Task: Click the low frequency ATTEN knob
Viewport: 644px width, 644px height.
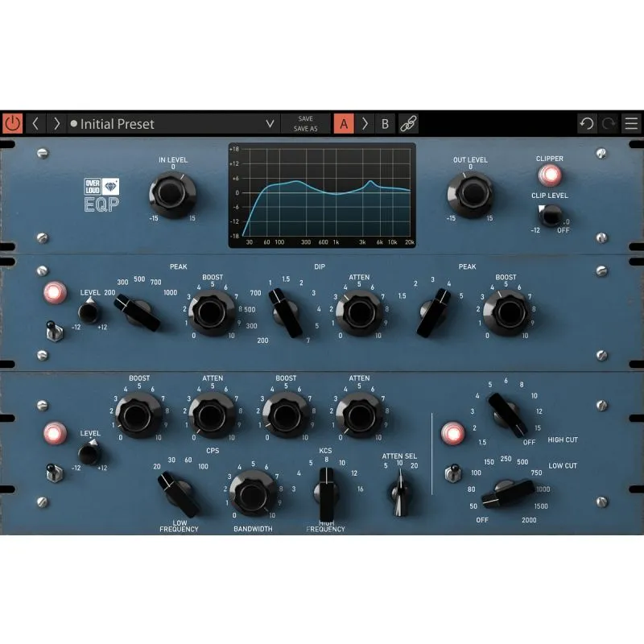Action: pyautogui.click(x=212, y=415)
